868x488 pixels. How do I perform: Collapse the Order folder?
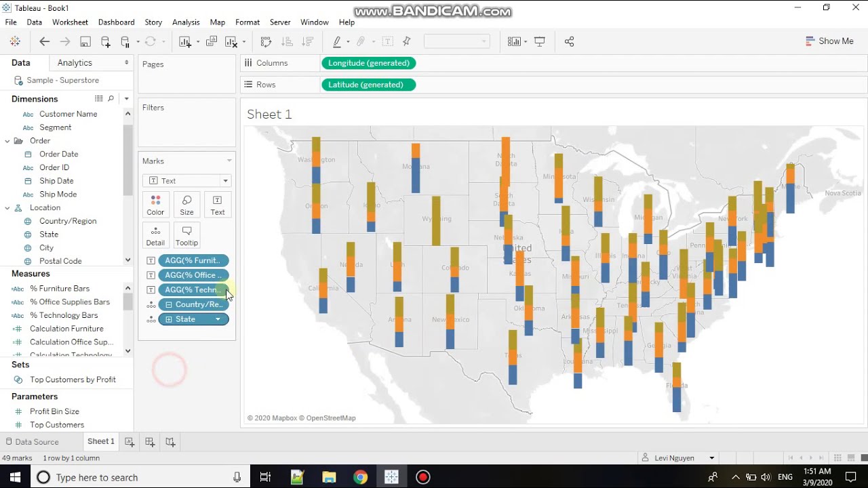[x=7, y=141]
